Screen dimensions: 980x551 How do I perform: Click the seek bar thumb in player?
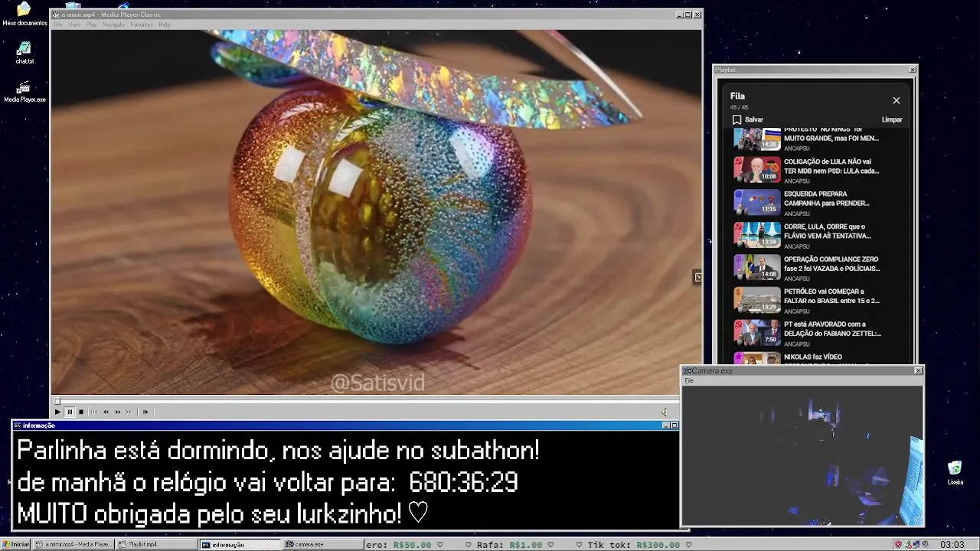click(x=57, y=401)
